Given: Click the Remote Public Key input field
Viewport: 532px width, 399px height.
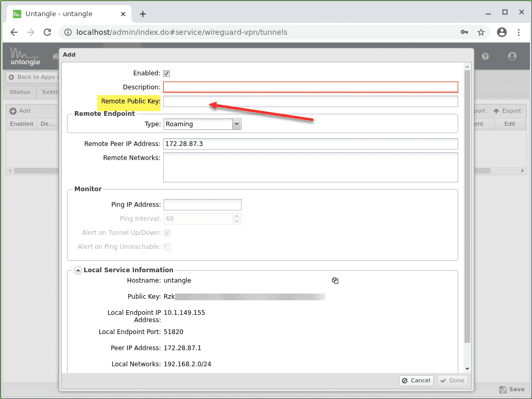Looking at the screenshot, I should click(310, 101).
